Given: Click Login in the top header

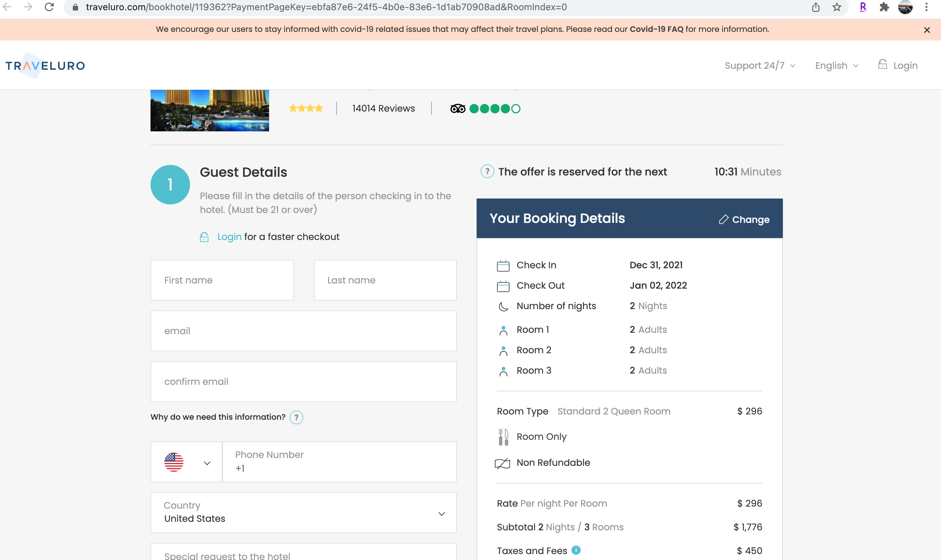Looking at the screenshot, I should tap(905, 66).
